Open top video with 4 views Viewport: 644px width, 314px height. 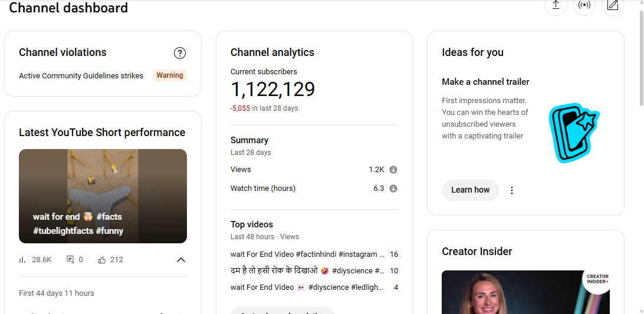point(307,287)
